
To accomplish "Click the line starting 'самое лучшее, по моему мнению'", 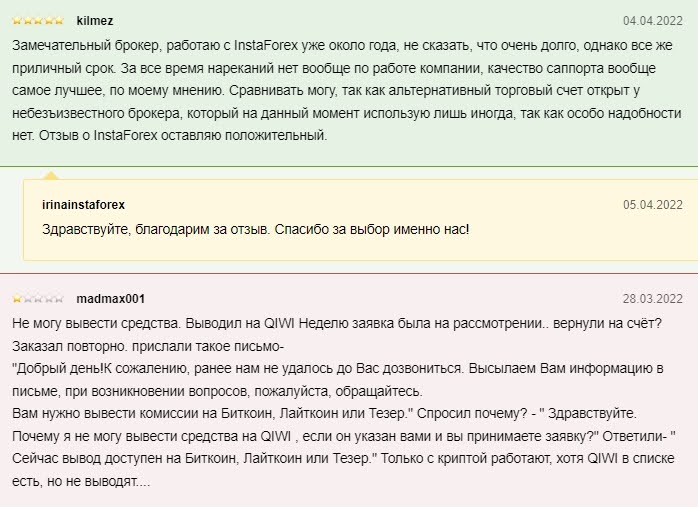I will tap(326, 91).
